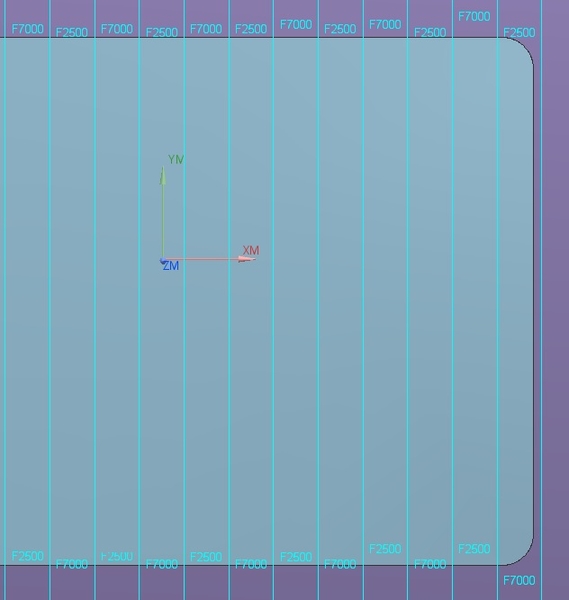Select the part's right vertical straight edge

[533, 302]
